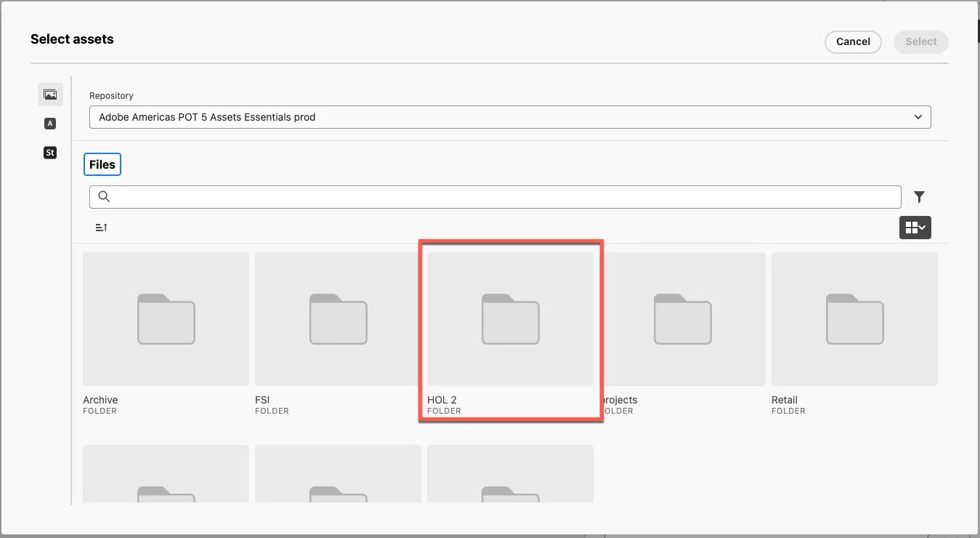
Task: Focus the asset search field
Action: 495,197
